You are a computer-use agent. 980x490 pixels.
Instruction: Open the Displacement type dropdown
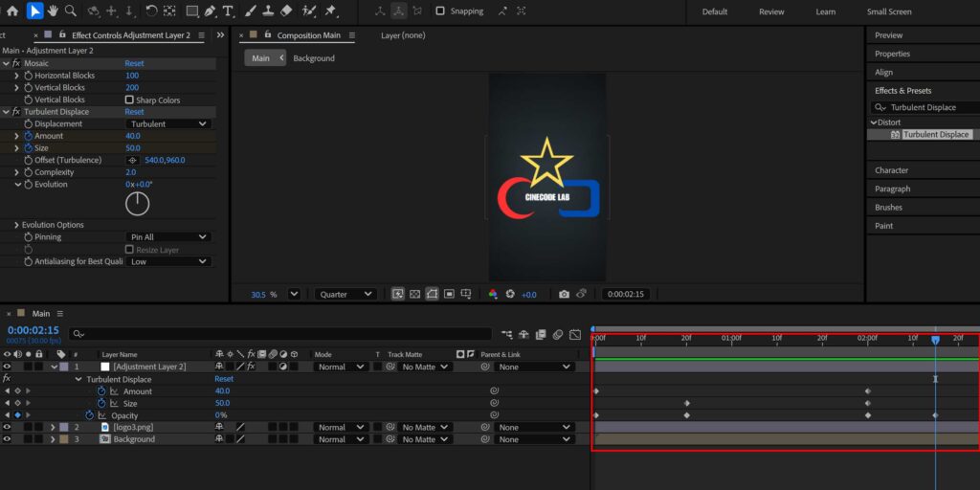[168, 123]
